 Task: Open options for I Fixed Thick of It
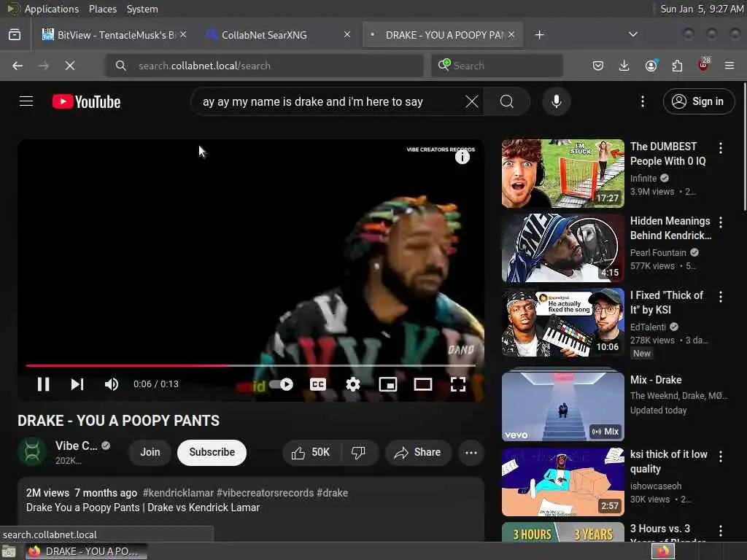click(721, 297)
